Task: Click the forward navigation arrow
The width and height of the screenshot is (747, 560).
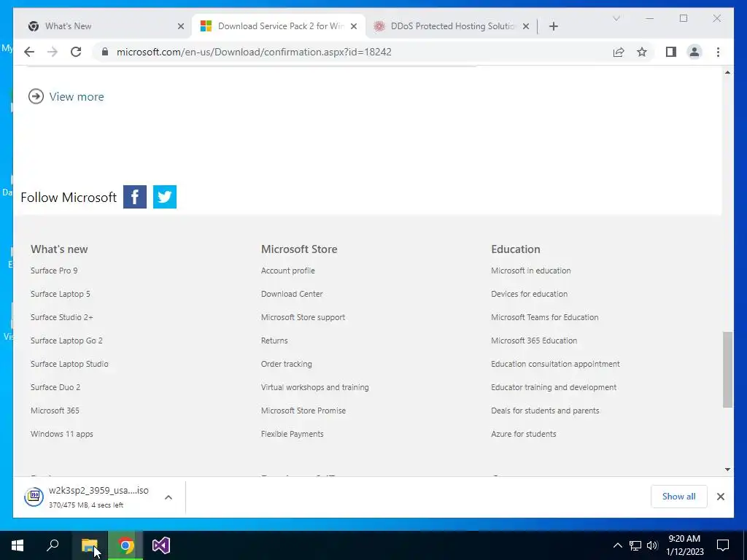Action: 53,52
